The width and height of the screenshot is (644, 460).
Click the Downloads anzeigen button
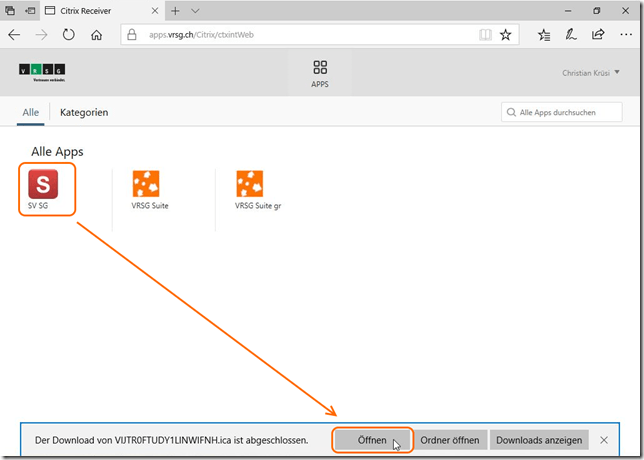539,440
